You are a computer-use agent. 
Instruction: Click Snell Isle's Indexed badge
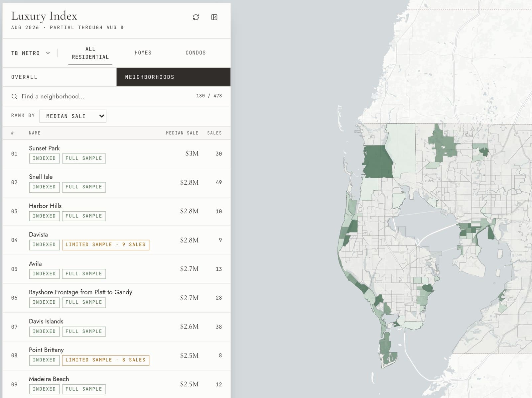[44, 187]
